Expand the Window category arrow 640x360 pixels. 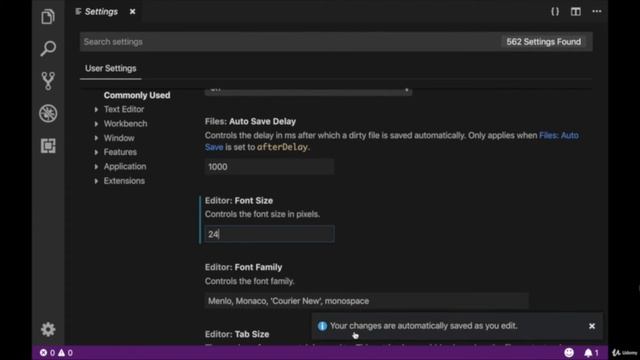pyautogui.click(x=96, y=138)
